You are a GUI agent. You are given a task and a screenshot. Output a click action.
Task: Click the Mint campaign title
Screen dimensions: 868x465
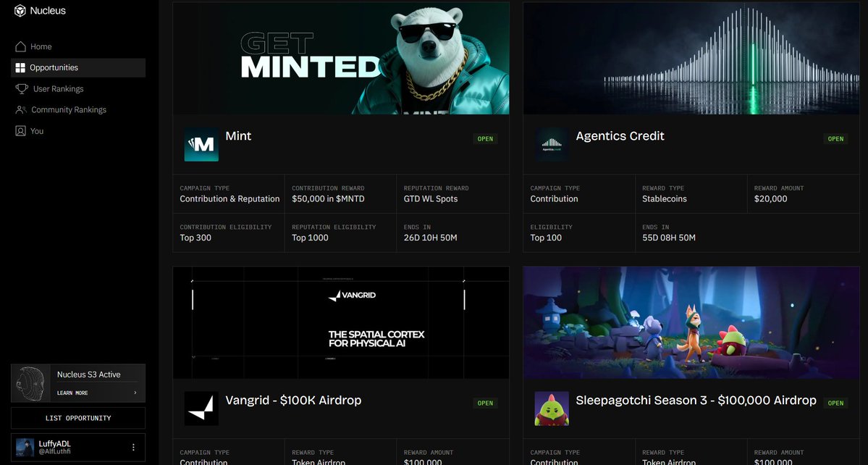pos(238,135)
